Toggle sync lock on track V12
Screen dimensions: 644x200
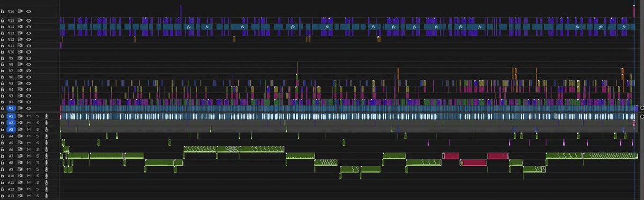click(20, 39)
